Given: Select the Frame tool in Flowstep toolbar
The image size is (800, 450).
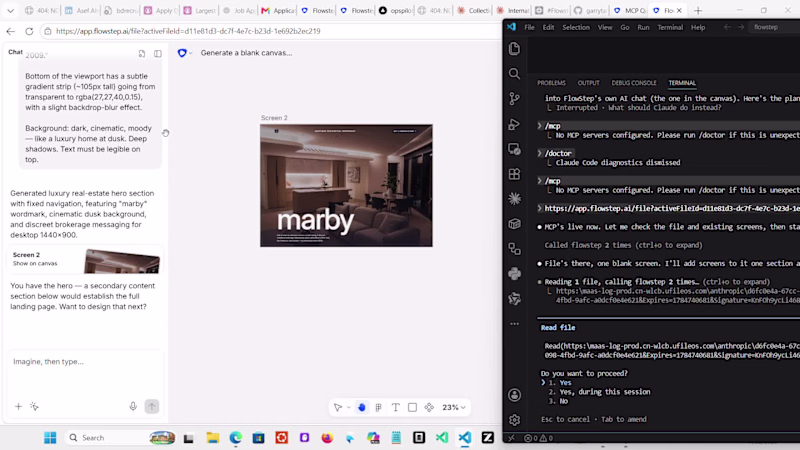Looking at the screenshot, I should click(x=379, y=407).
